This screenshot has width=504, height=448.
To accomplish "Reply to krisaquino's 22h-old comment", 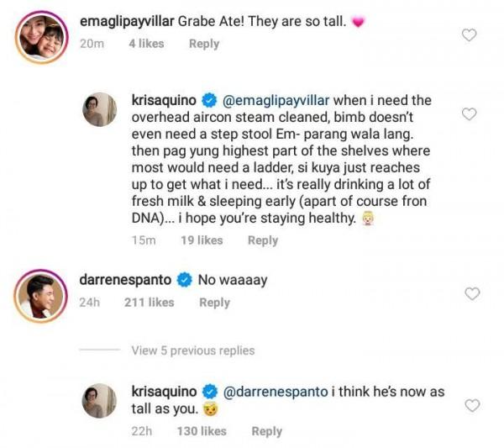I will pos(266,431).
